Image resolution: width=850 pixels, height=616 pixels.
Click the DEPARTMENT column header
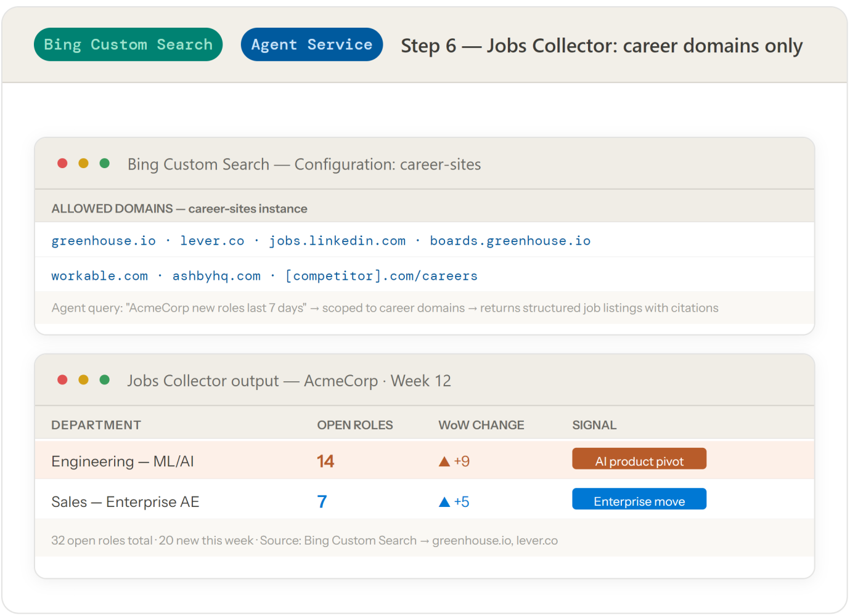click(96, 425)
